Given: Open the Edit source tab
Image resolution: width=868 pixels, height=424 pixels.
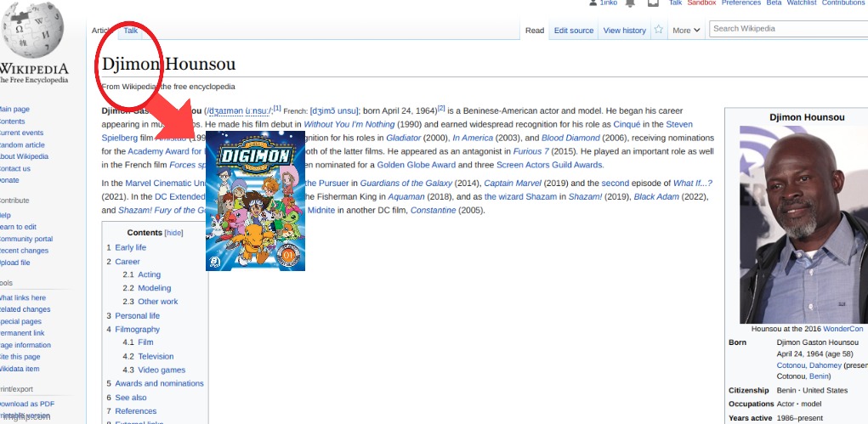Looking at the screenshot, I should [x=574, y=31].
